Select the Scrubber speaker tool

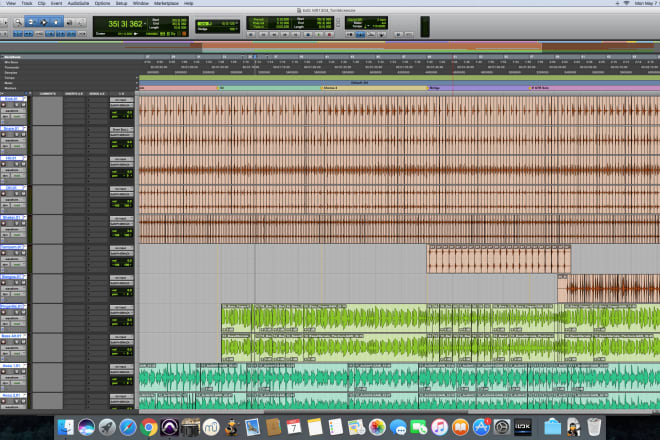pyautogui.click(x=69, y=22)
